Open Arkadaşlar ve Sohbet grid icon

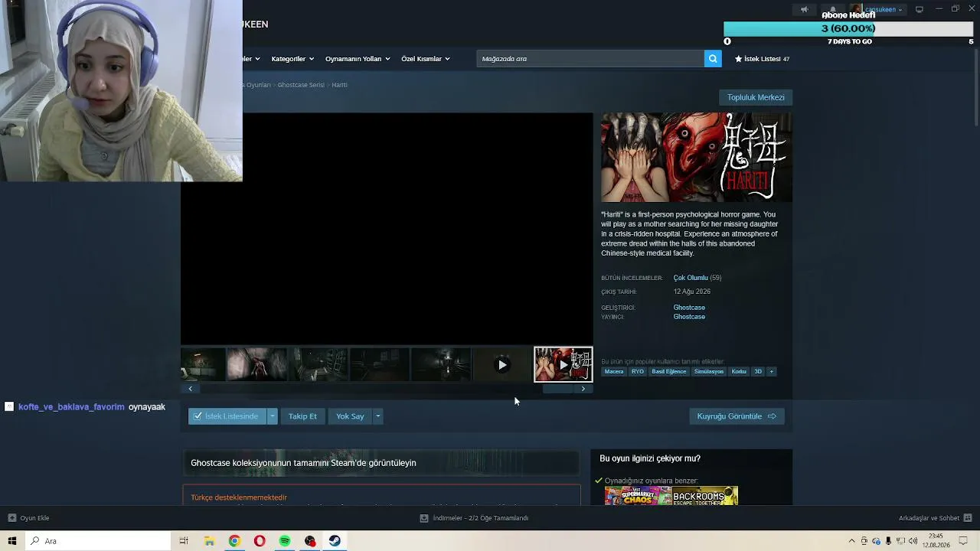[x=968, y=518]
